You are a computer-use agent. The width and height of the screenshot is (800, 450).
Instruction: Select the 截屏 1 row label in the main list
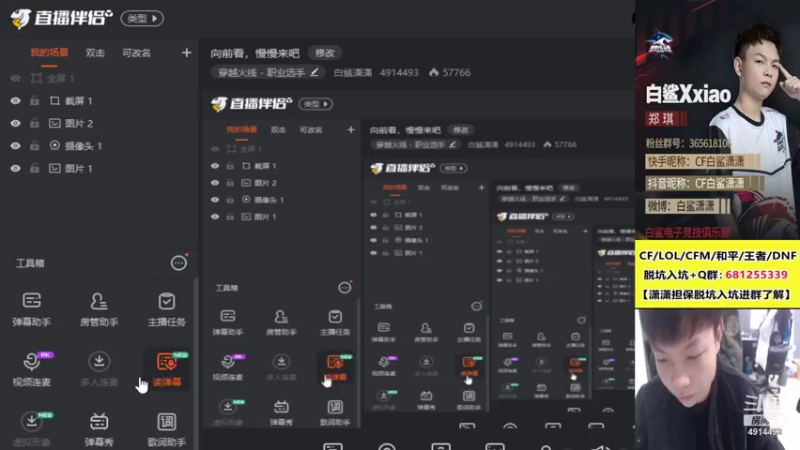click(79, 101)
